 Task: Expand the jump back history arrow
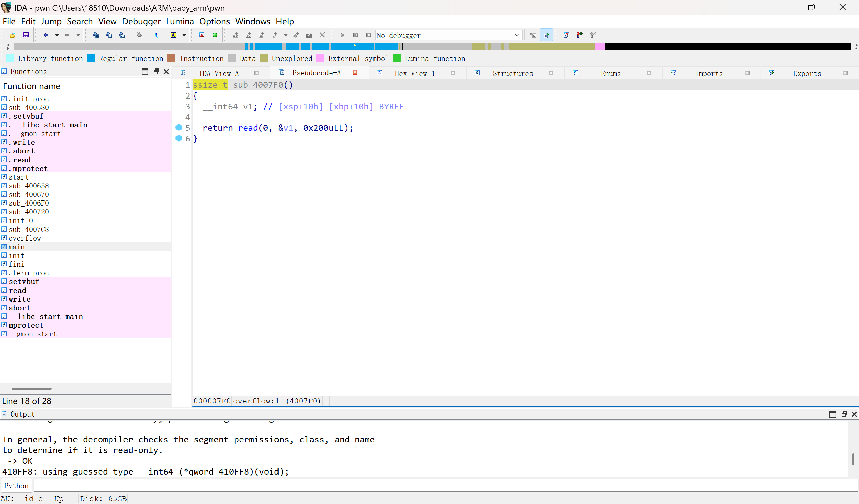[57, 35]
